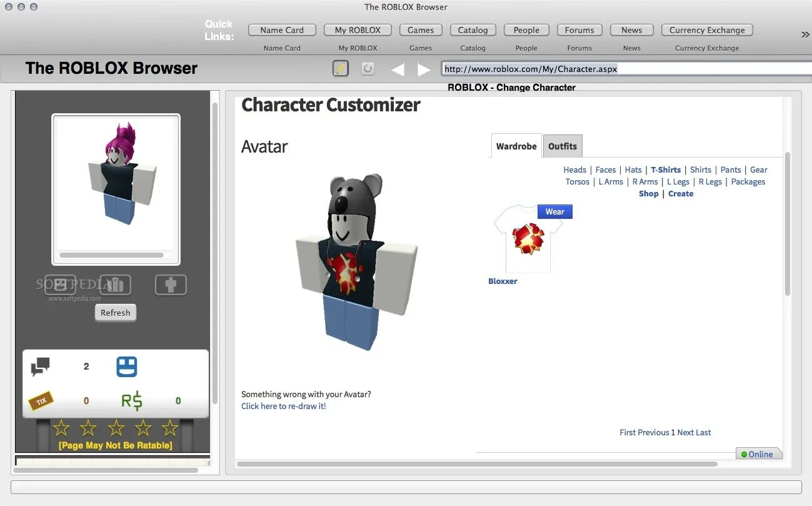This screenshot has width=812, height=506.
Task: Rate page with the fourth star
Action: [143, 428]
